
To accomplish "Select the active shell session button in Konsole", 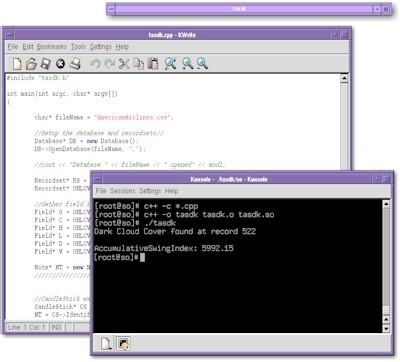I will (x=123, y=343).
